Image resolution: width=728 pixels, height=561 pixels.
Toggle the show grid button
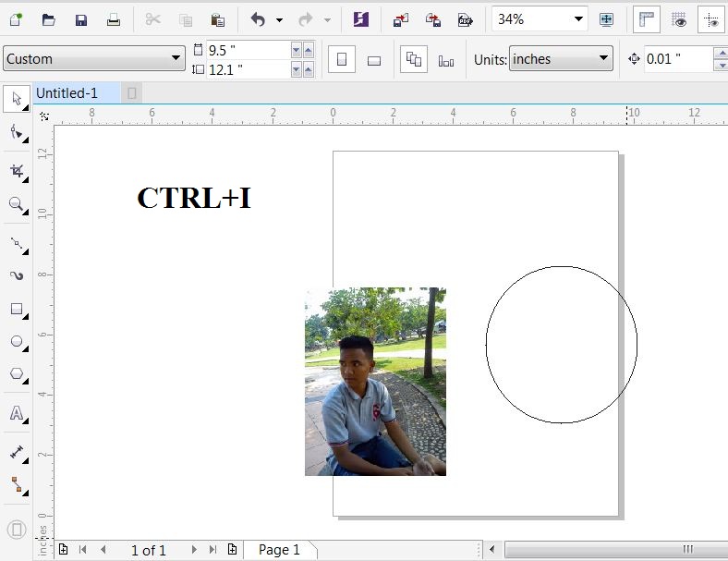click(x=679, y=19)
